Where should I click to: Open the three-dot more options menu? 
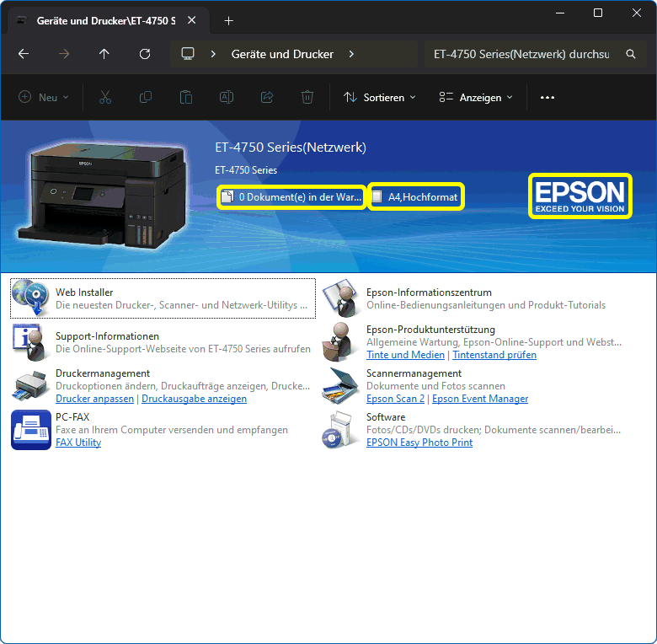tap(547, 98)
